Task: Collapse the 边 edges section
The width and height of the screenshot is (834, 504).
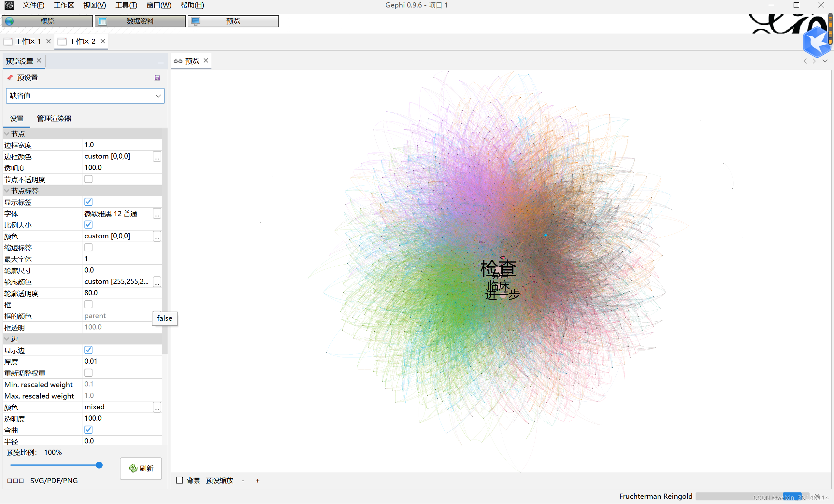Action: click(7, 339)
